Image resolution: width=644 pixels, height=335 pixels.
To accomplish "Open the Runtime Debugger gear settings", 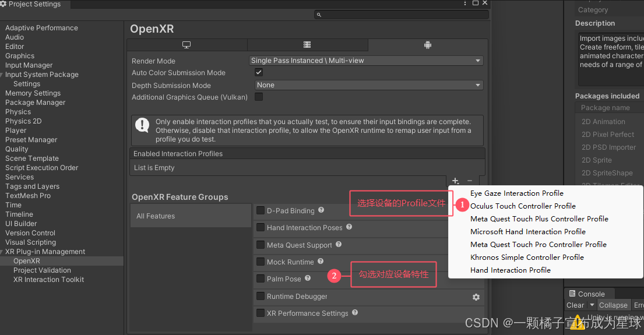I will tap(476, 297).
